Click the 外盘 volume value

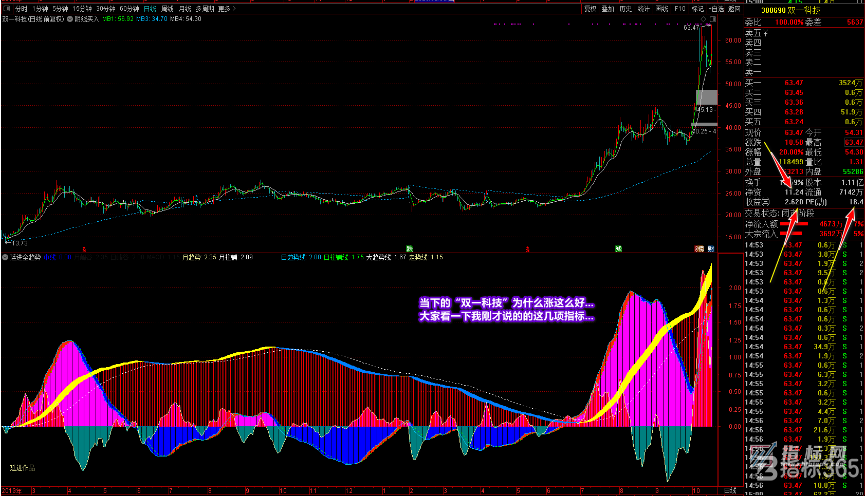tap(792, 172)
